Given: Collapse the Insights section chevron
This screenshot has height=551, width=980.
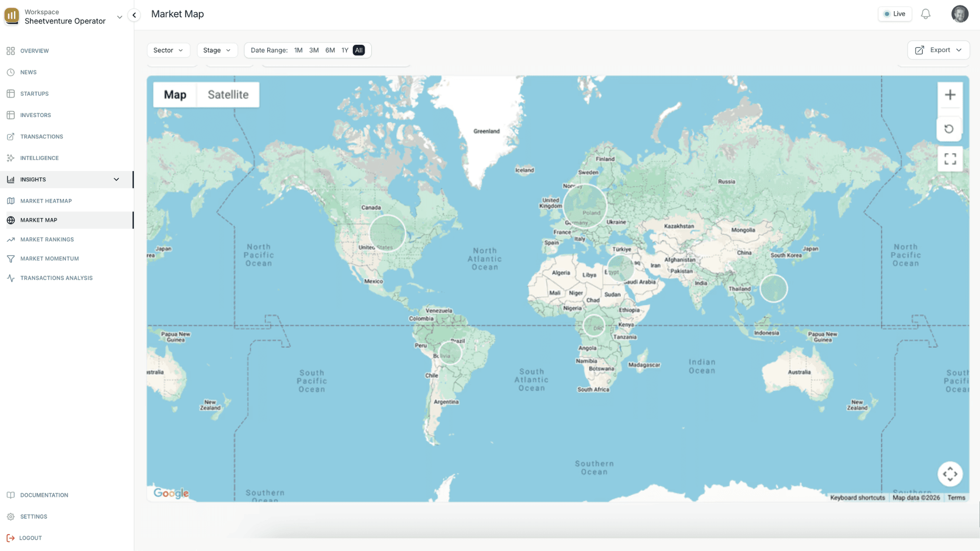Looking at the screenshot, I should tap(116, 180).
